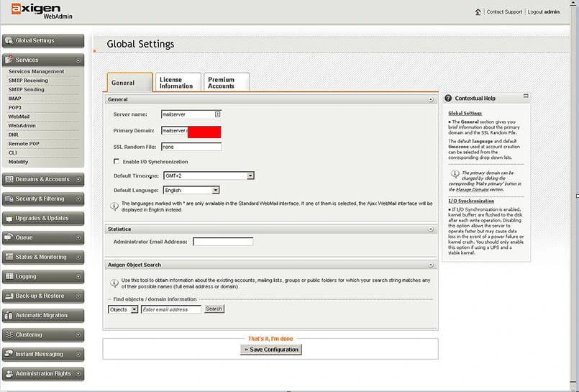Open Mobility service settings
Image resolution: width=579 pixels, height=392 pixels.
point(18,162)
